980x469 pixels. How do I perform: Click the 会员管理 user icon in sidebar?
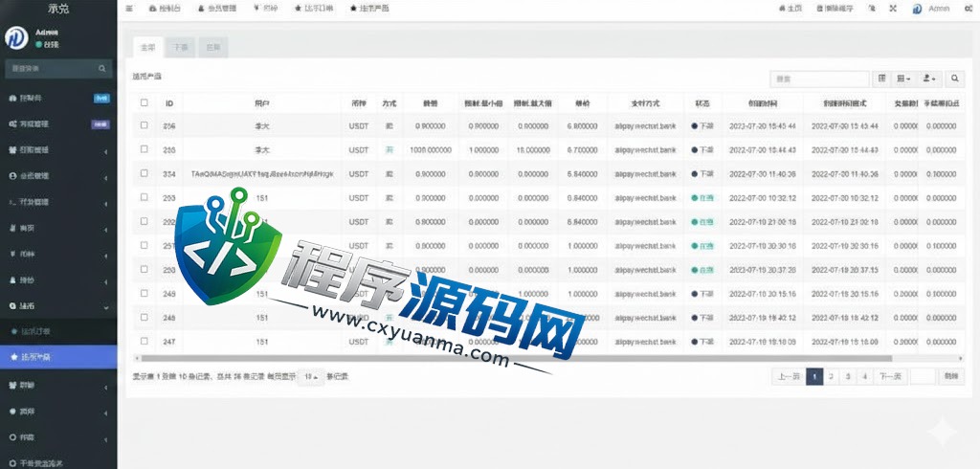click(x=12, y=176)
